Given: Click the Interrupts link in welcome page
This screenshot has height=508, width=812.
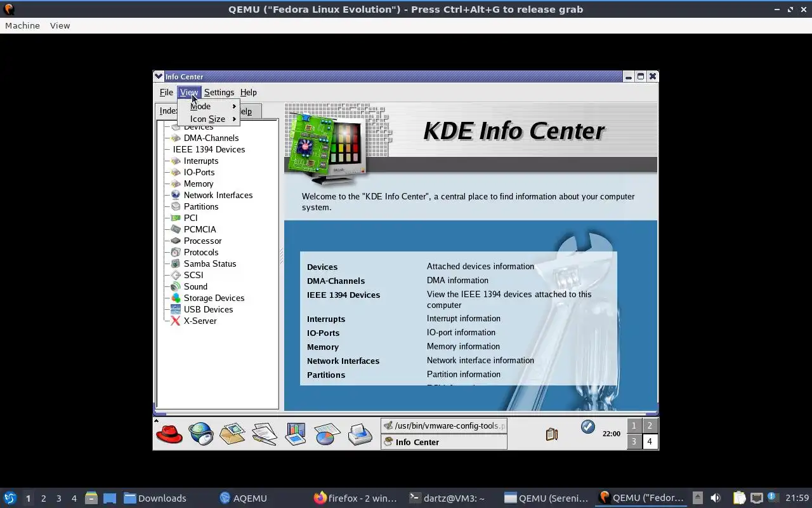Looking at the screenshot, I should click(326, 319).
